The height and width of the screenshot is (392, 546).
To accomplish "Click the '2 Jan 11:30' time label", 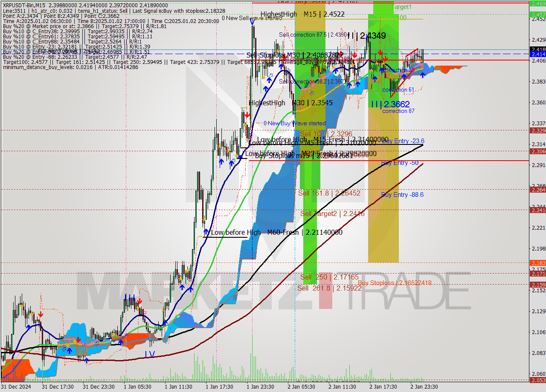I will click(342, 387).
